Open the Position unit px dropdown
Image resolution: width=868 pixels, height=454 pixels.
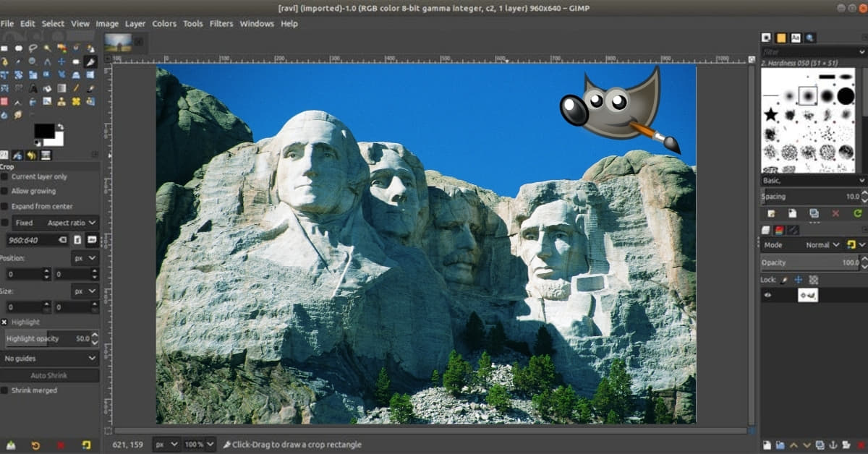tap(85, 258)
